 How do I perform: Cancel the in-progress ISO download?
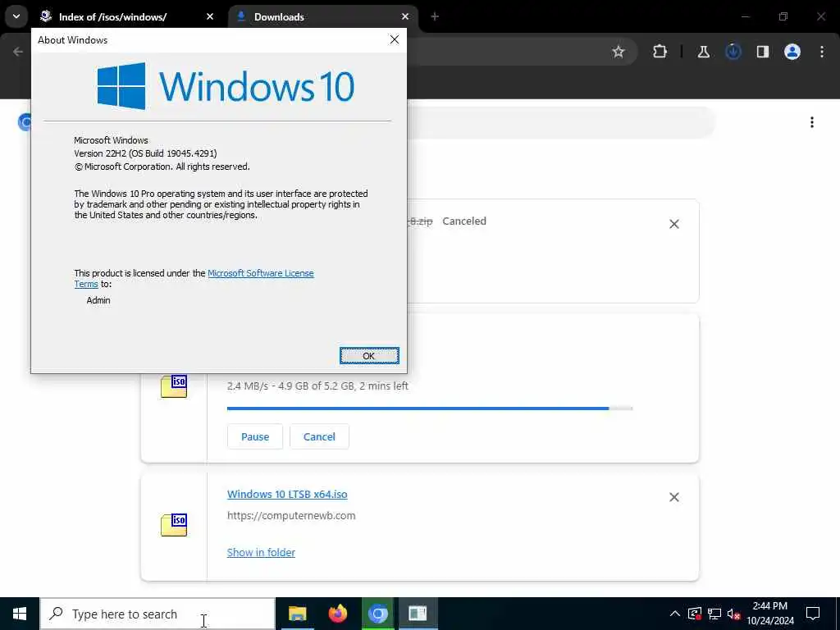point(319,436)
